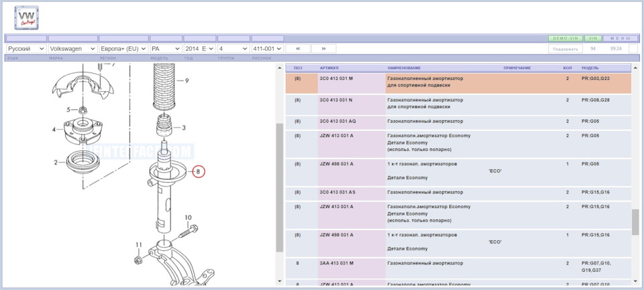The image size is (644, 290).
Task: Click scroll-up arrow of parts table scrollbar
Action: (636, 68)
